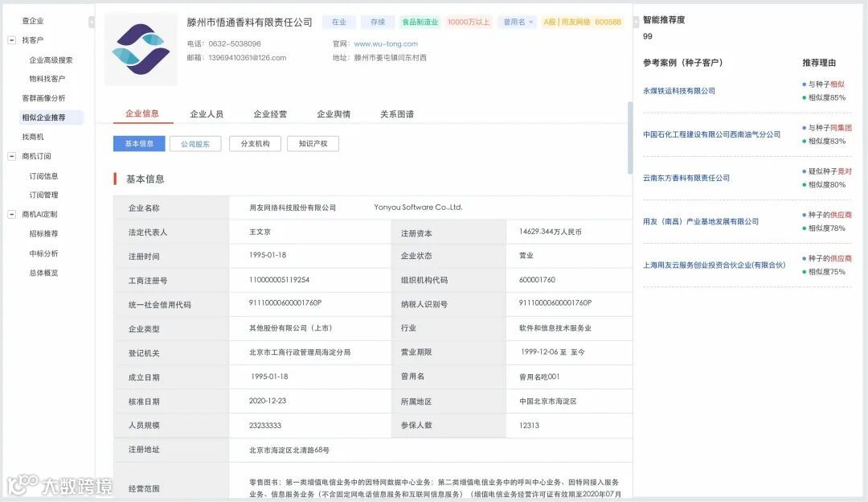
Task: Open 上海用友云服务创业投资合伙企业 link
Action: coord(714,265)
